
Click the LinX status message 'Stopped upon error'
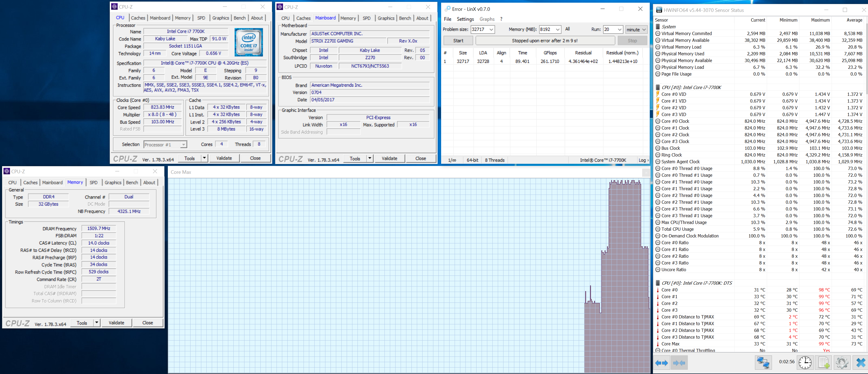[x=545, y=40]
